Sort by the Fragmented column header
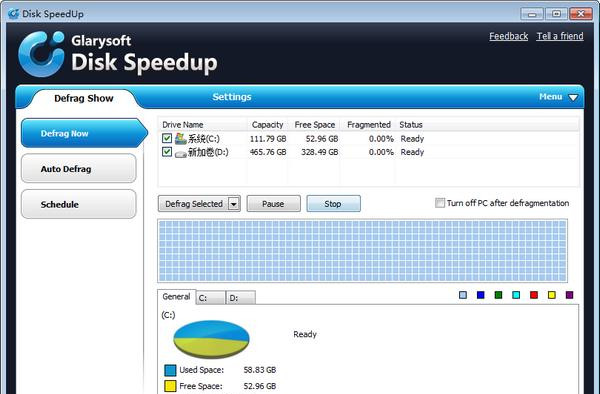600x394 pixels. pos(368,125)
